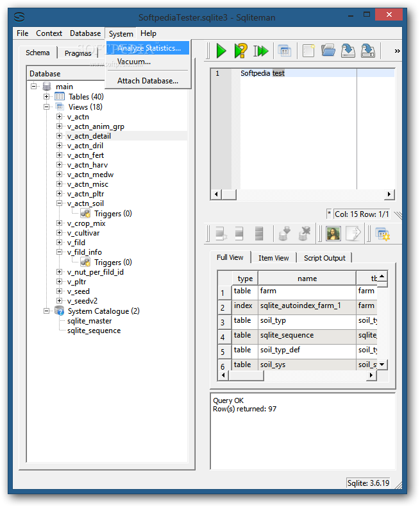Screen dimensions: 420x507
Task: Open the File menu
Action: point(22,33)
